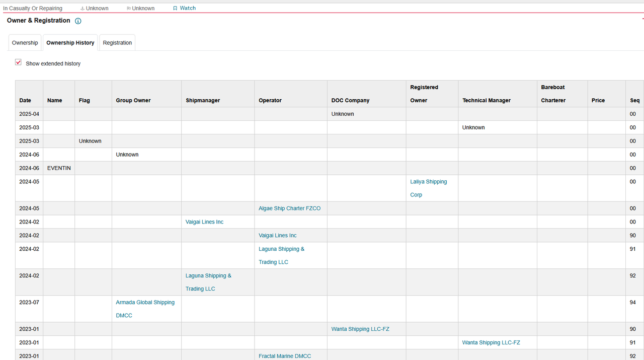Select the 2023-07 date cell
This screenshot has width=644, height=360.
[29, 309]
